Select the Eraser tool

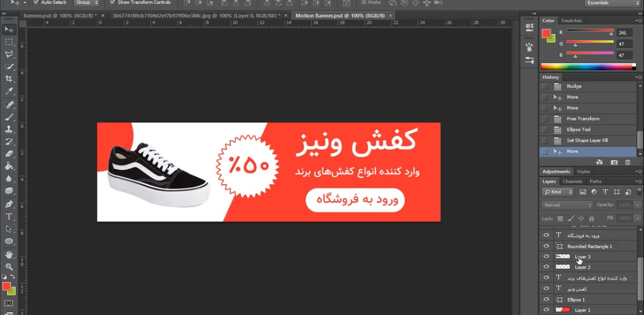pos(9,153)
